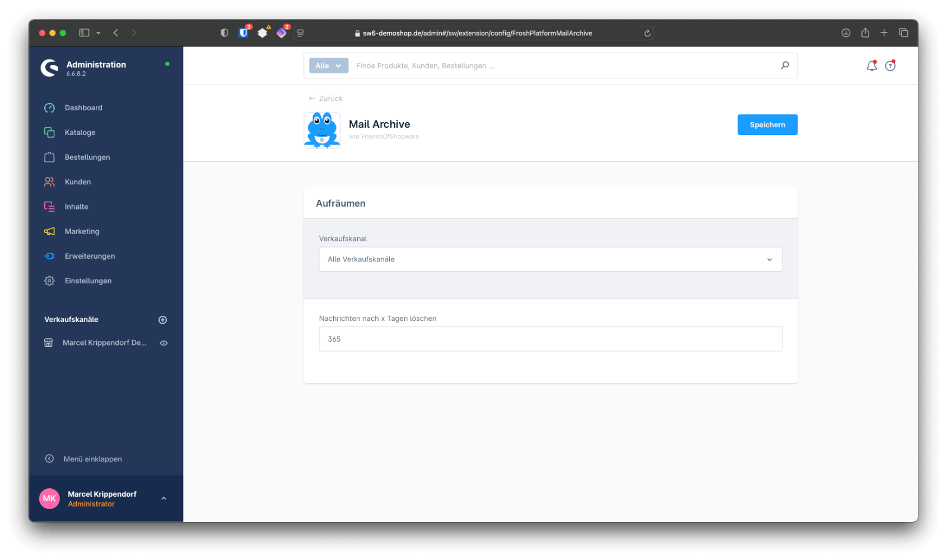Expand the Marcel Krippendorf administrator profile menu
Image resolution: width=947 pixels, height=560 pixels.
164,498
